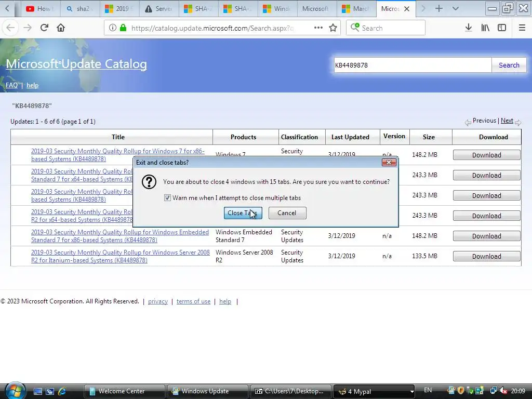Open the hamburger application menu
The width and height of the screenshot is (532, 399).
(x=522, y=28)
